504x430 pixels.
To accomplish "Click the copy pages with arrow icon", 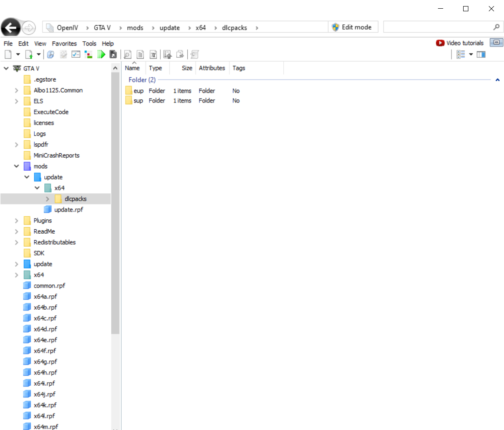I will tap(180, 54).
